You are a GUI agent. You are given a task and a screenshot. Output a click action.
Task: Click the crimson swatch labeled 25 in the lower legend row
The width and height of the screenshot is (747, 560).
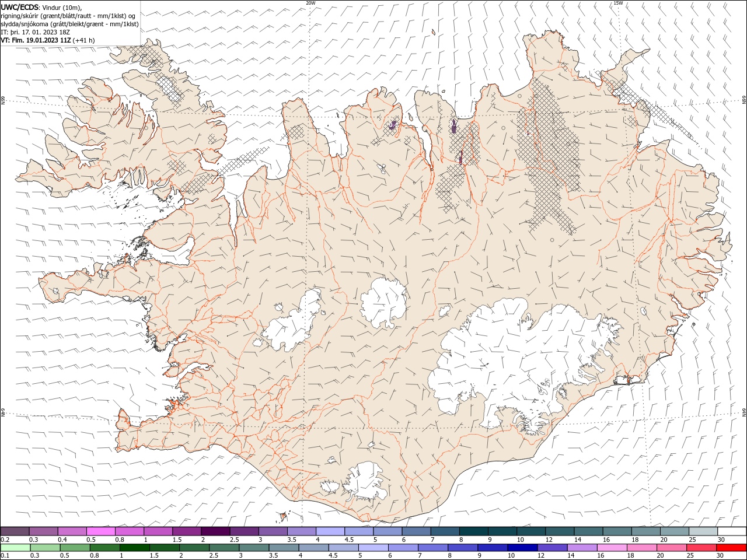(701, 548)
